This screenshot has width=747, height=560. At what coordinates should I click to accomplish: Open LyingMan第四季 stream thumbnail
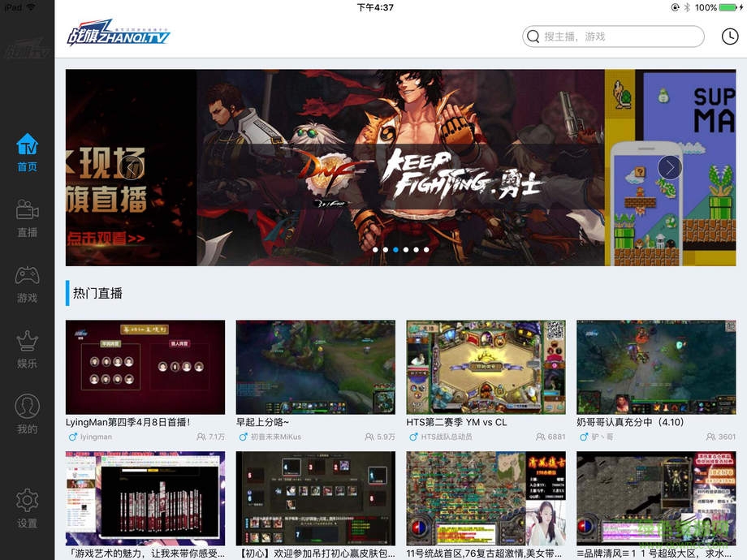(145, 367)
